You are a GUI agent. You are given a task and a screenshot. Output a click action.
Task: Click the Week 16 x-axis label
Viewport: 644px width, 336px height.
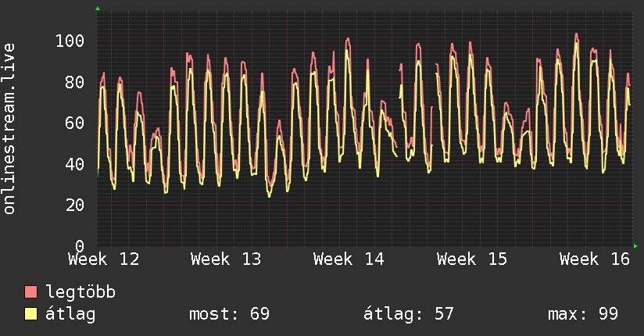click(x=594, y=259)
